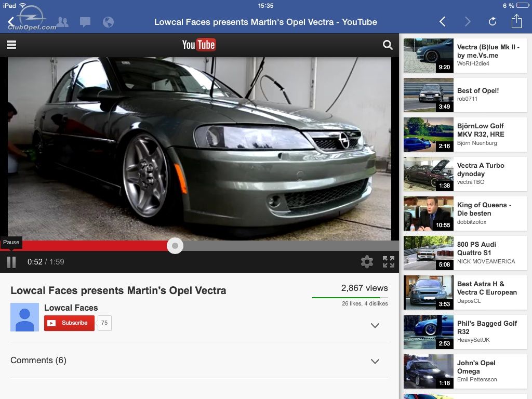Tap the 15:35 clock in status bar
The width and height of the screenshot is (532, 399).
pos(265,6)
